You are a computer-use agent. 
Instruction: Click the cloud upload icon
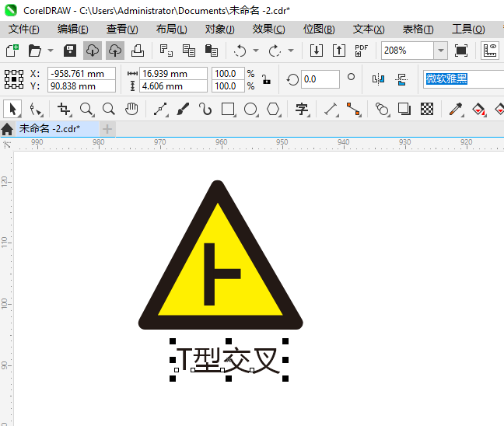115,51
